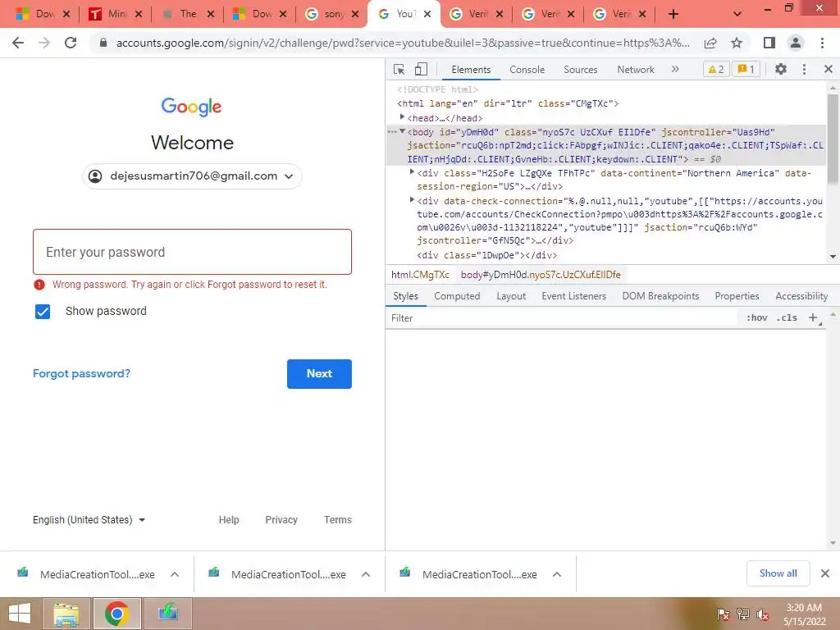Click the blue Next button
The image size is (840, 630).
tap(319, 374)
